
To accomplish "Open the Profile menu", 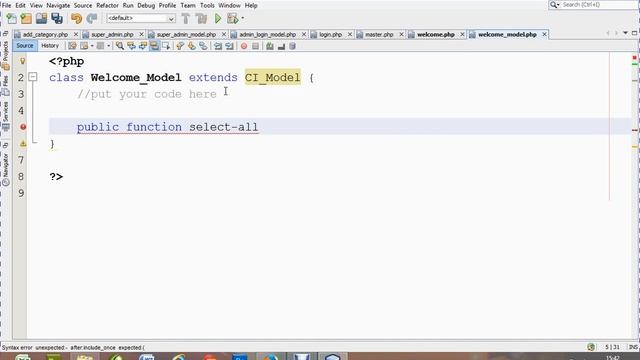I will click(x=167, y=5).
